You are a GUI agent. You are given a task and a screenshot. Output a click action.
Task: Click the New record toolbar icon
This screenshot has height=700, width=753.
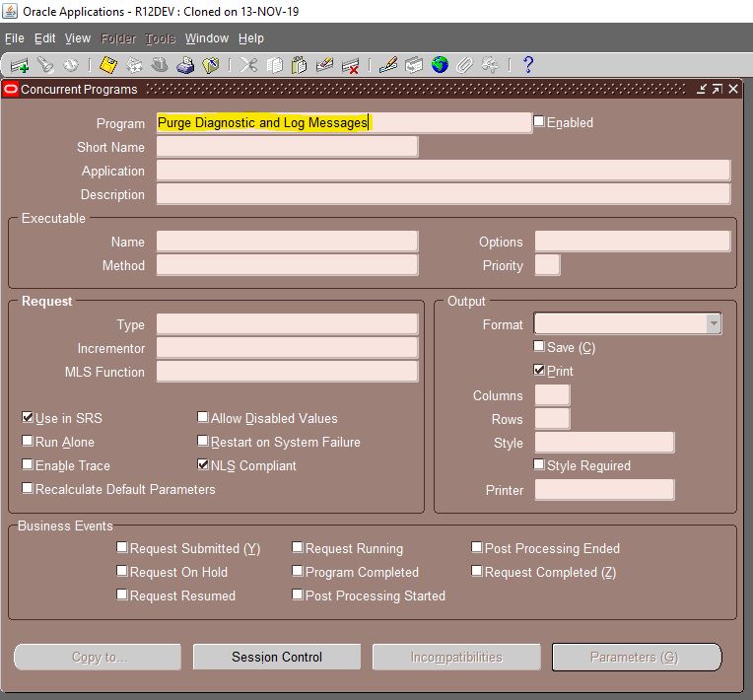[x=19, y=65]
